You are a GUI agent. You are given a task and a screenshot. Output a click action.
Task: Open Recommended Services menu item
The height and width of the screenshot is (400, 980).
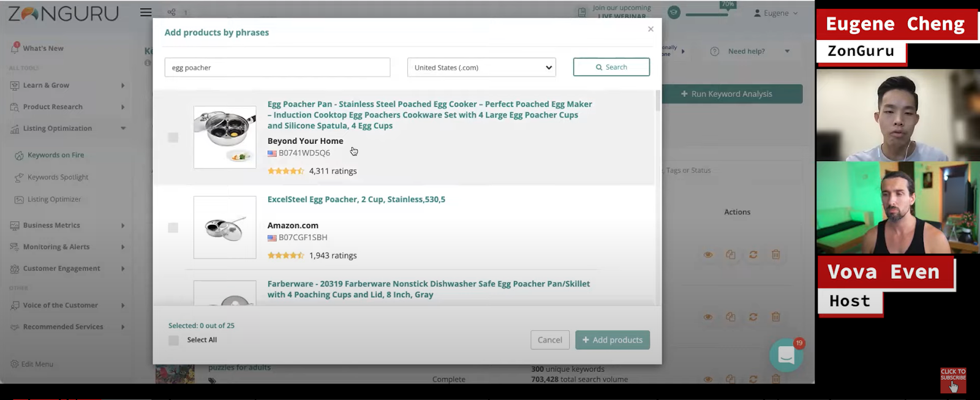(63, 327)
